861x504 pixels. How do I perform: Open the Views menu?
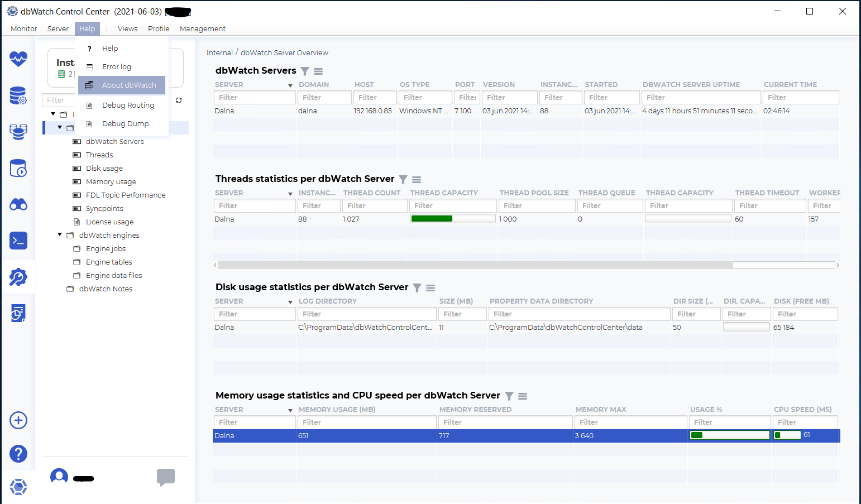[127, 29]
